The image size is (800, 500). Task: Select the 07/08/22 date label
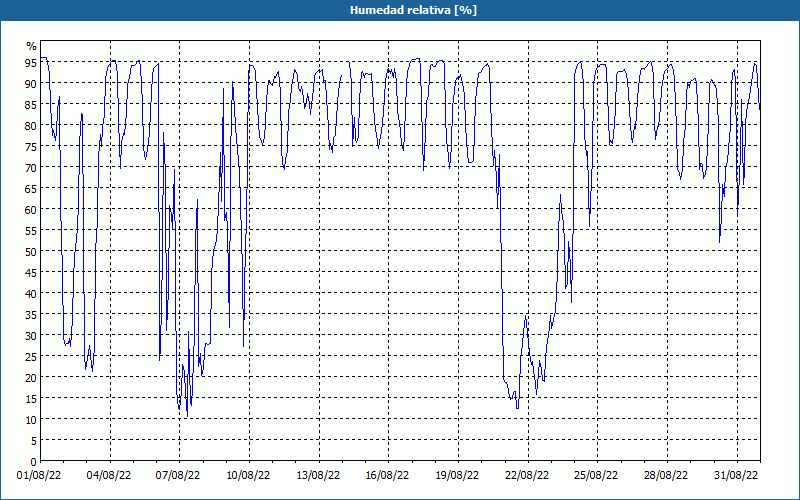178,476
